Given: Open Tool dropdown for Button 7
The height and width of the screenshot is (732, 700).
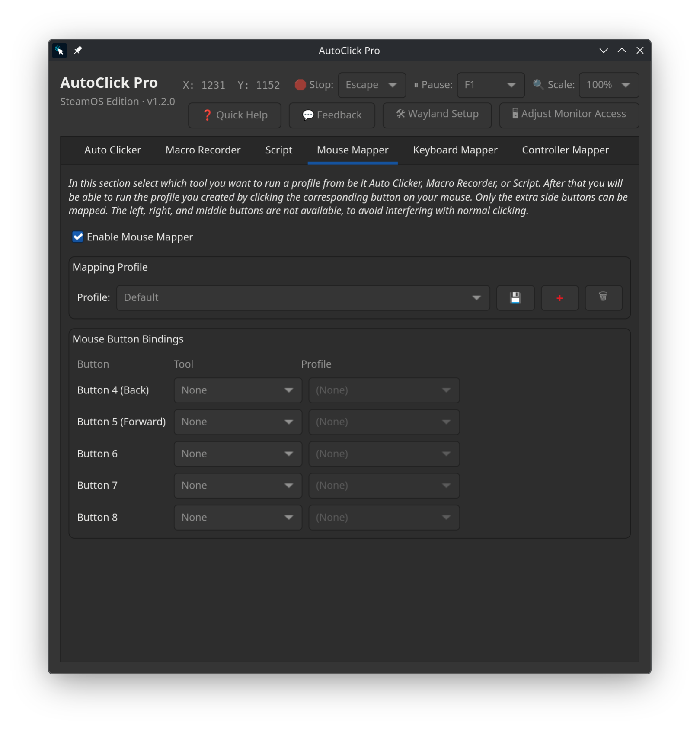Looking at the screenshot, I should [x=238, y=486].
